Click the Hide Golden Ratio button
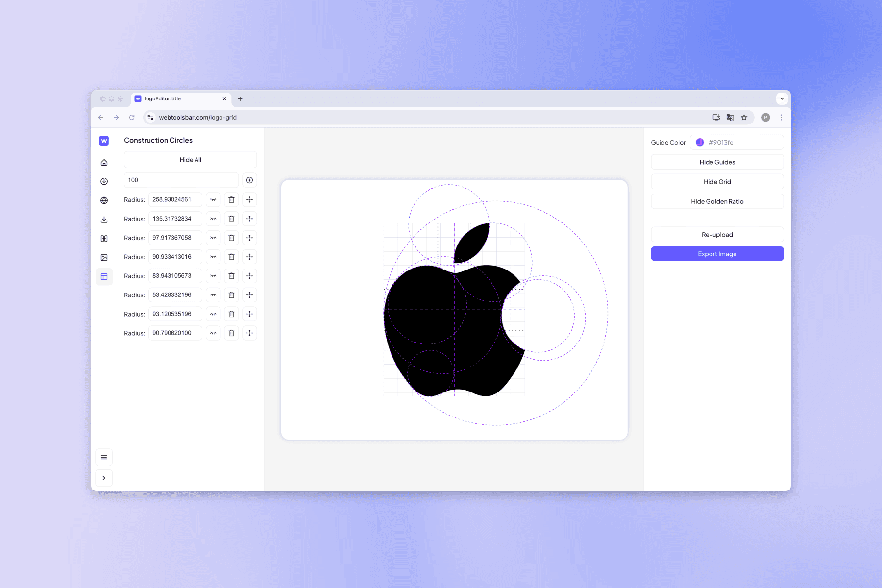Screen dimensions: 882x588 [717, 201]
